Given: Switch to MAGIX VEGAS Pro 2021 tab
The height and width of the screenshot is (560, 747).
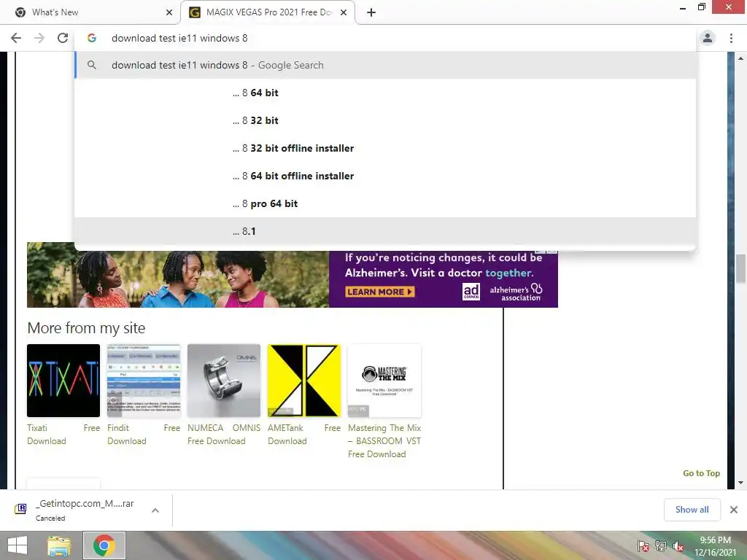Looking at the screenshot, I should (x=268, y=12).
